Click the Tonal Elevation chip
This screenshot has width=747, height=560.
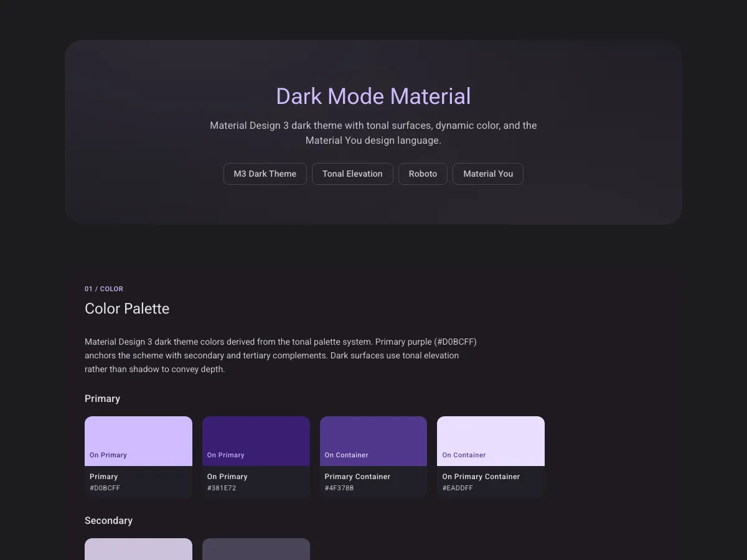click(x=352, y=174)
